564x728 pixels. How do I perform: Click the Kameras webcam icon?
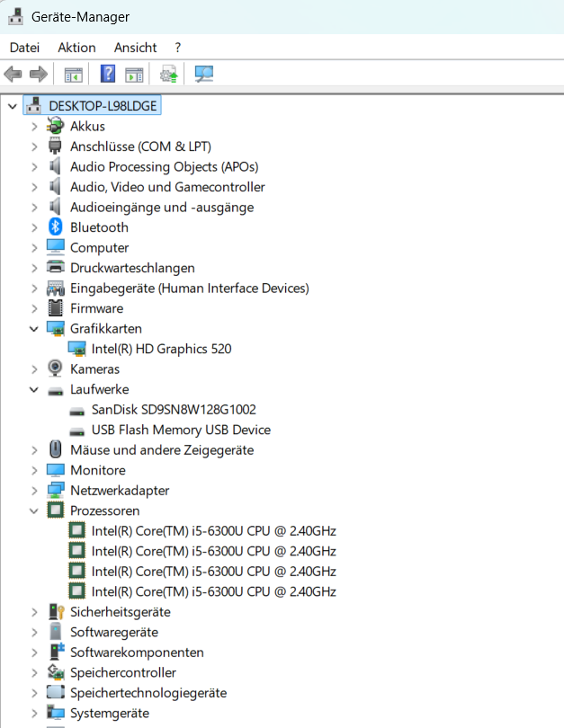[55, 368]
